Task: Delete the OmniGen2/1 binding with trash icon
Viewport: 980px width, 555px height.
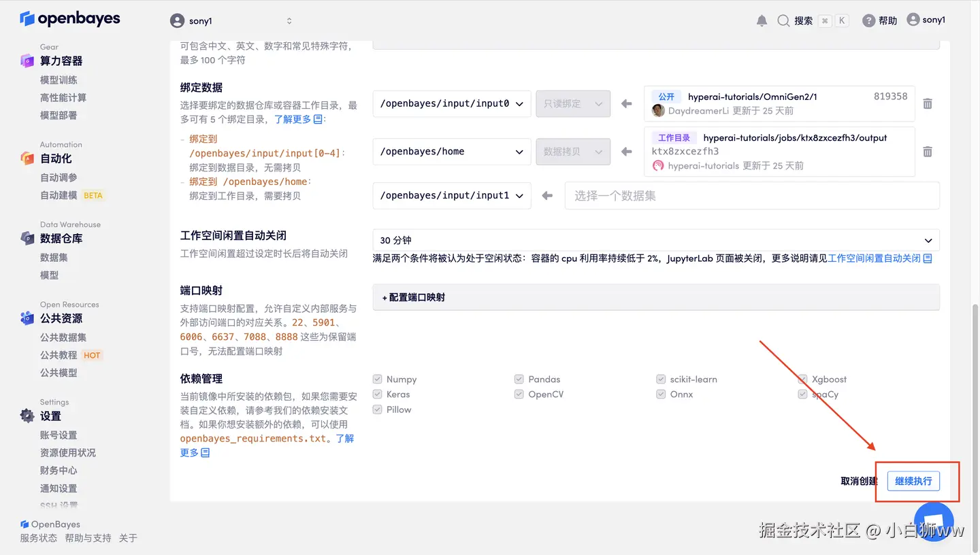Action: pos(928,104)
